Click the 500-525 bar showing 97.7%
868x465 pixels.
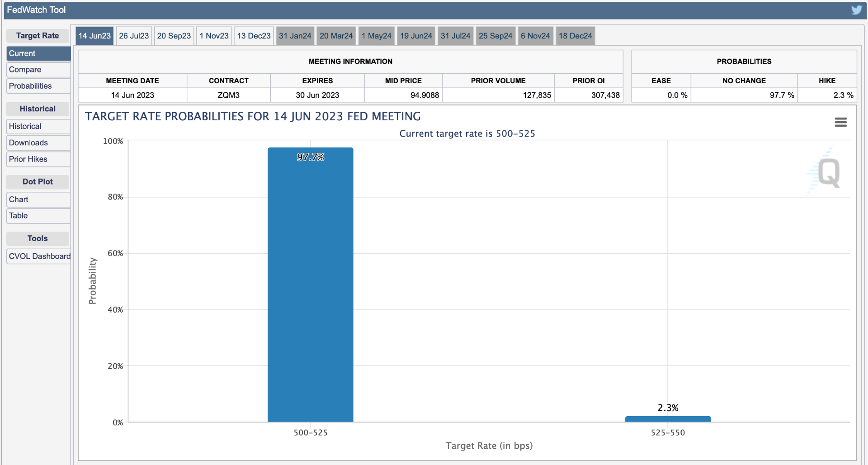click(310, 285)
